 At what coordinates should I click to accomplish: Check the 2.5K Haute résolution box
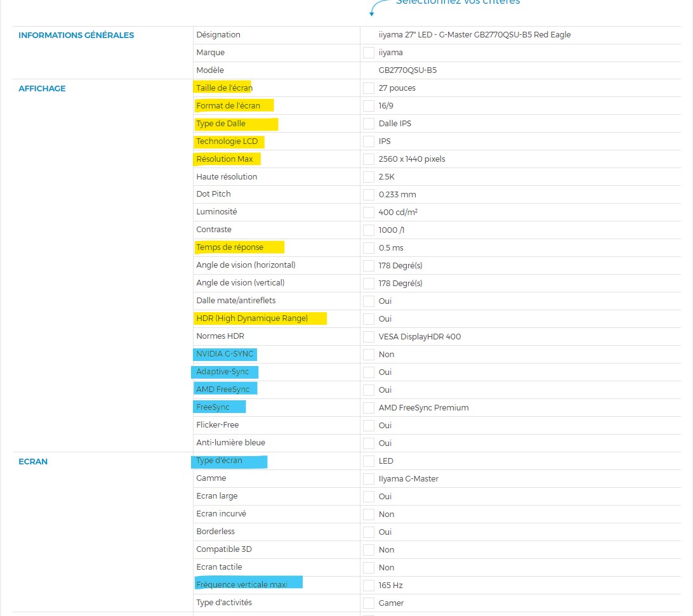click(369, 177)
